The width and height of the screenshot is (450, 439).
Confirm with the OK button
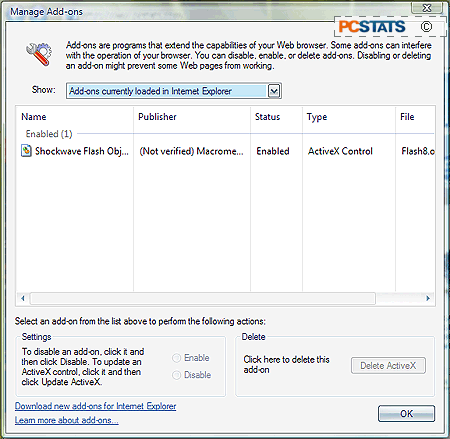(x=406, y=414)
